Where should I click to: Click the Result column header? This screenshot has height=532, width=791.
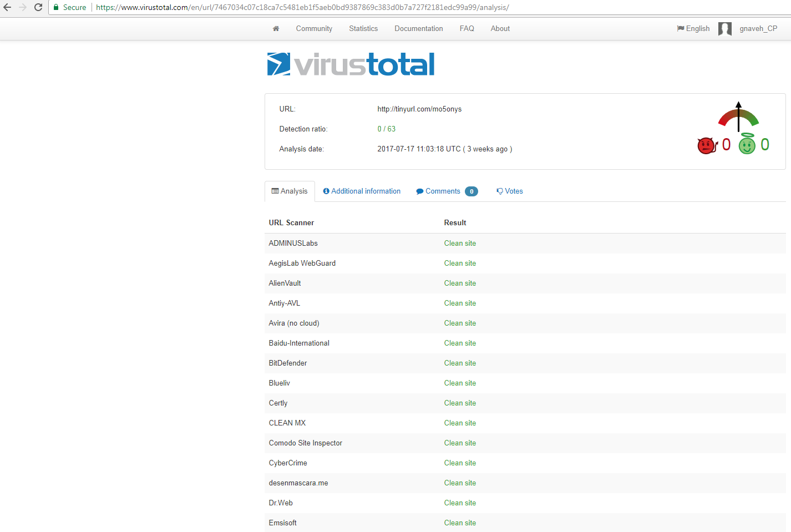[455, 222]
